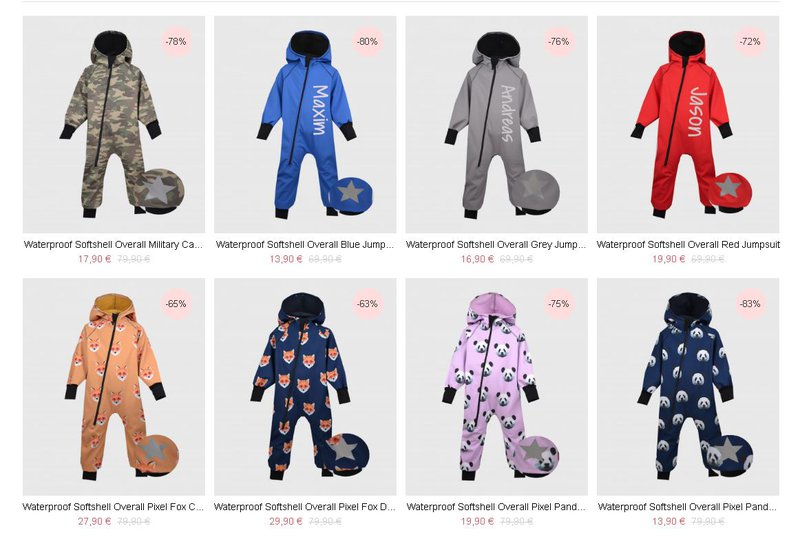Open the military camo overall product image
The height and width of the screenshot is (537, 800).
[114, 124]
